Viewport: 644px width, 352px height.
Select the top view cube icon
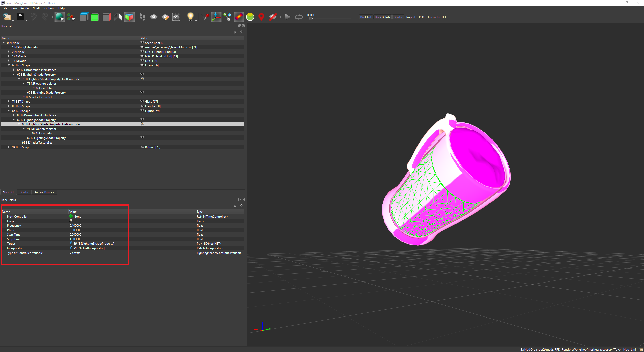[x=84, y=17]
